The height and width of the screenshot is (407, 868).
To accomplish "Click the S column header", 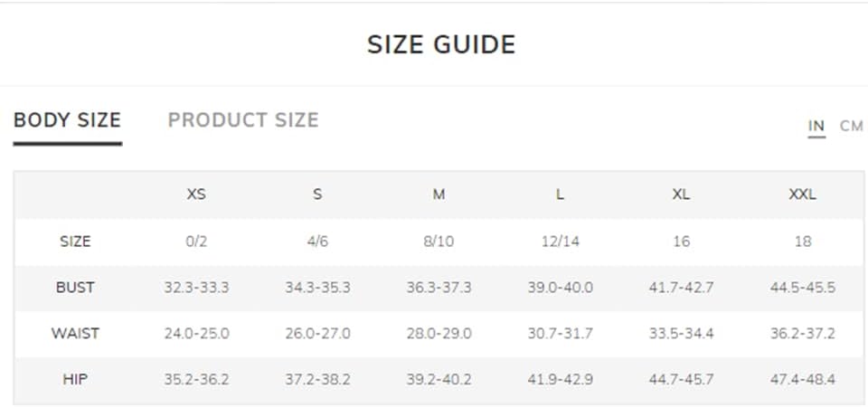I will pos(317,194).
